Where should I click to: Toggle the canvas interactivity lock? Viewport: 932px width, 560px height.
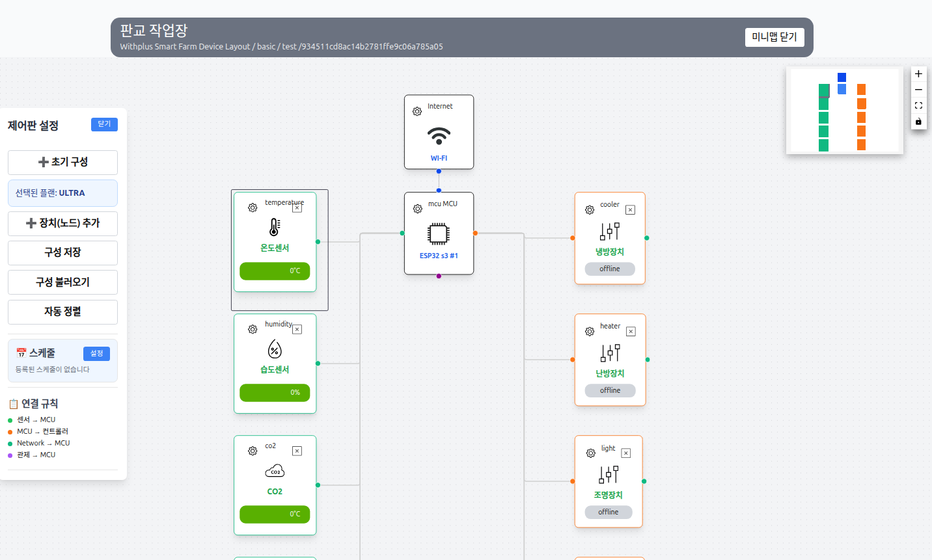tap(918, 122)
